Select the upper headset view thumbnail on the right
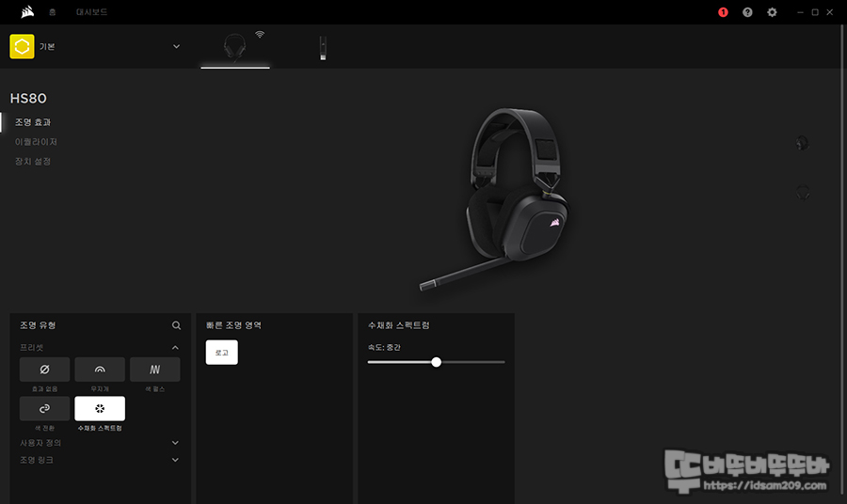The image size is (847, 504). tap(802, 143)
